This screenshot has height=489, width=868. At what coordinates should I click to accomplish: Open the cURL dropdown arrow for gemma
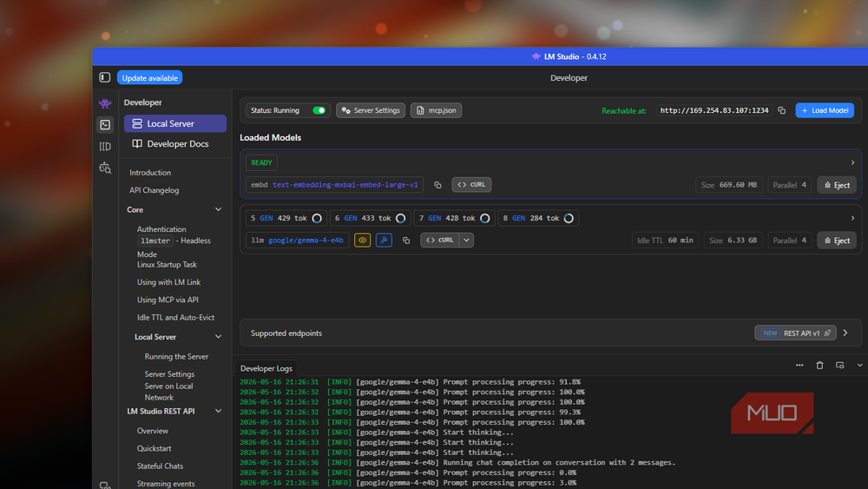[467, 241]
